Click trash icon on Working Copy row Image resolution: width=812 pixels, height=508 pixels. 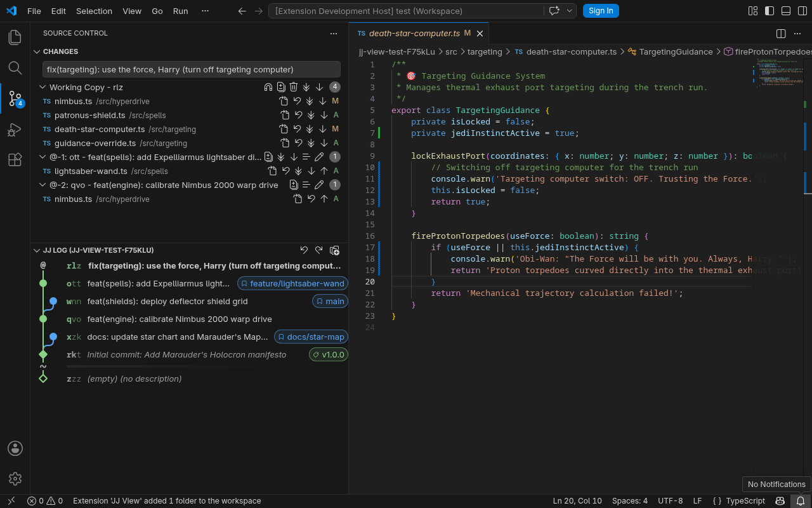[x=294, y=87]
